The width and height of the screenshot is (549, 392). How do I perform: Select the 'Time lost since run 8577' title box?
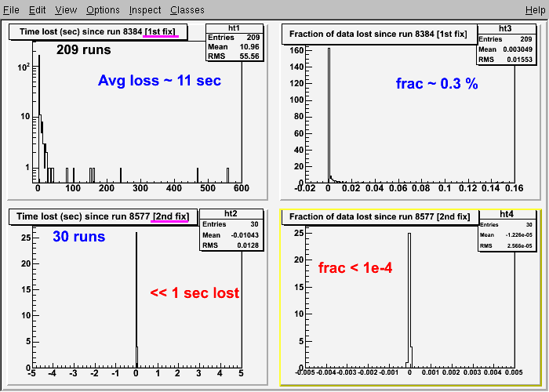(x=104, y=216)
